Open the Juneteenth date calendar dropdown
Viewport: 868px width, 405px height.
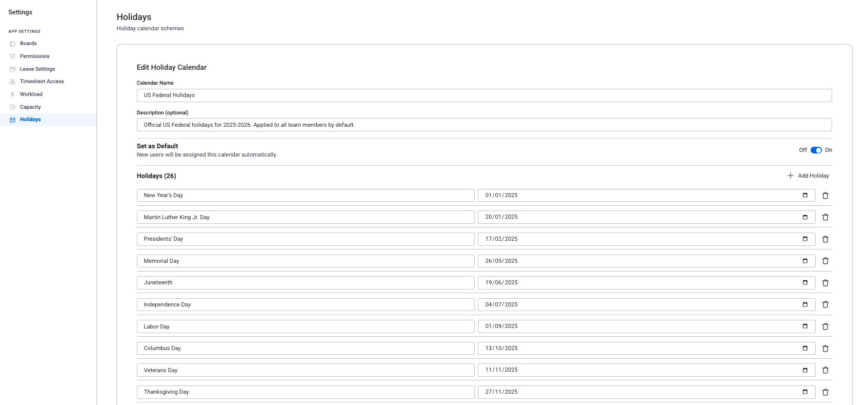coord(805,283)
